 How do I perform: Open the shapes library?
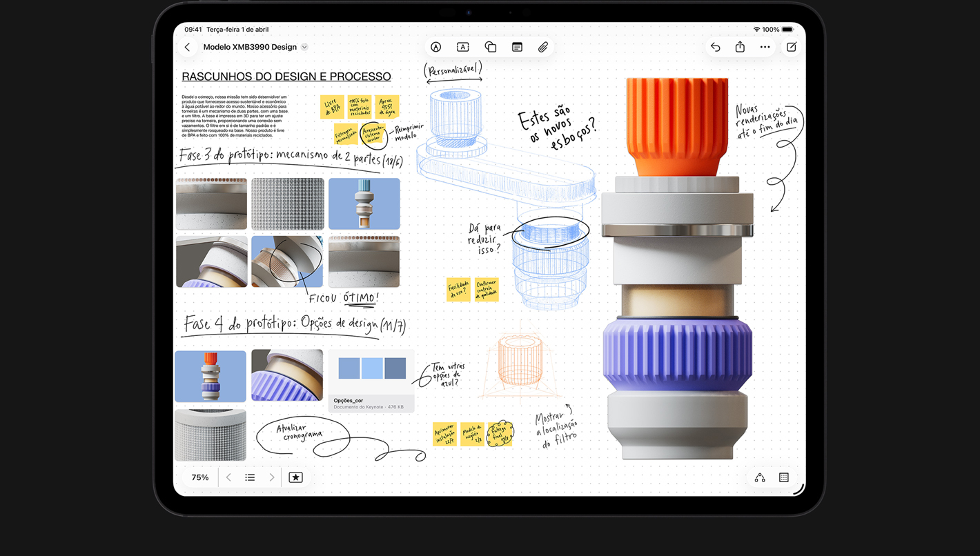pyautogui.click(x=490, y=47)
